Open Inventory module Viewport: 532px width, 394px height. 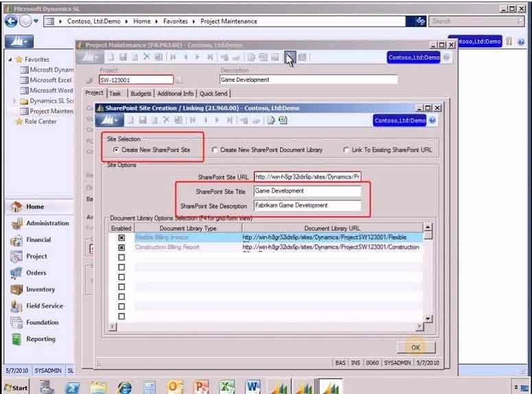[39, 289]
